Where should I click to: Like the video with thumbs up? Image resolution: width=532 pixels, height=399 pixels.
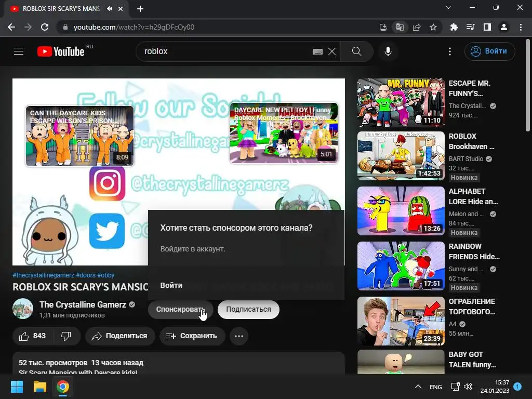[x=32, y=336]
